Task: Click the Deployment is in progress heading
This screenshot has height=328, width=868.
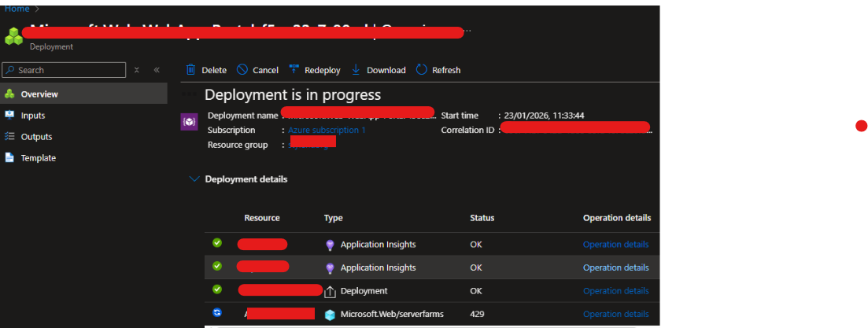Action: [x=293, y=94]
